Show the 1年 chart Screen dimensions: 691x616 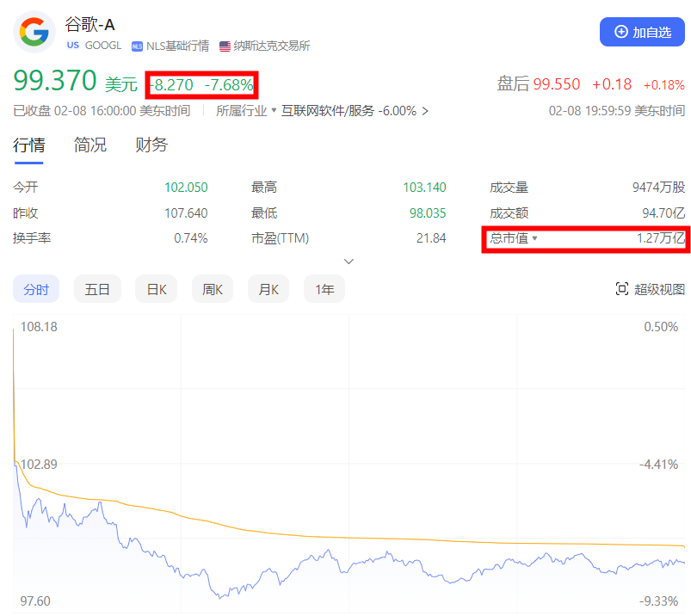point(324,289)
